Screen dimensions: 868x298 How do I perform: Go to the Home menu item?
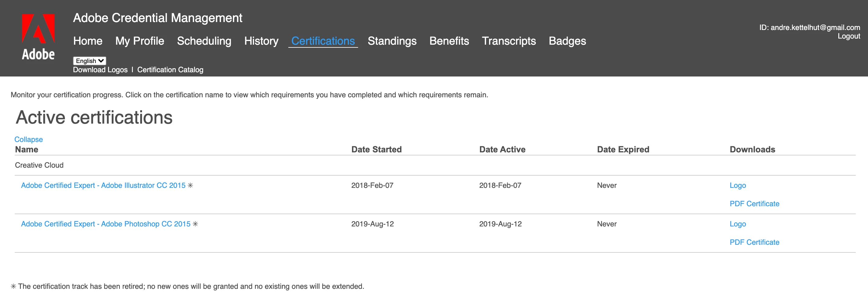[88, 41]
